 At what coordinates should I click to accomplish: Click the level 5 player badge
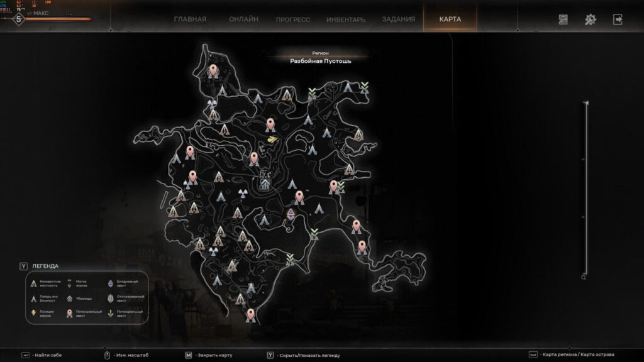coord(18,19)
